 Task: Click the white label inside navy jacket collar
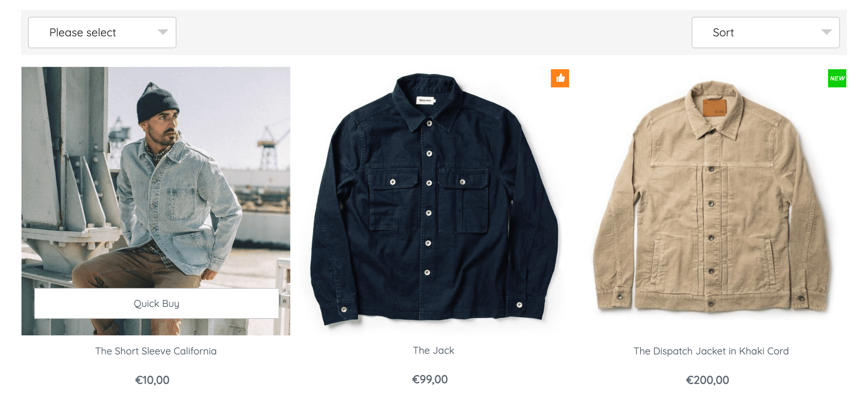(x=425, y=101)
